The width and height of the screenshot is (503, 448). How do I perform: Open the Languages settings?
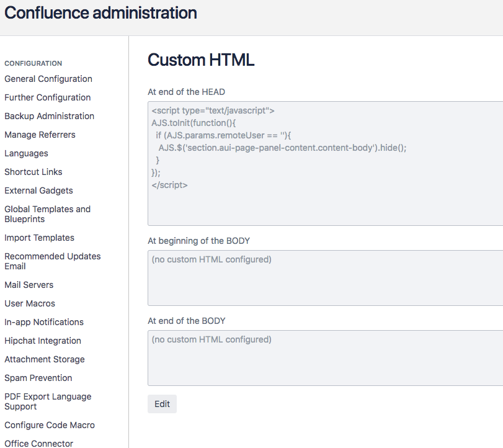click(x=26, y=153)
